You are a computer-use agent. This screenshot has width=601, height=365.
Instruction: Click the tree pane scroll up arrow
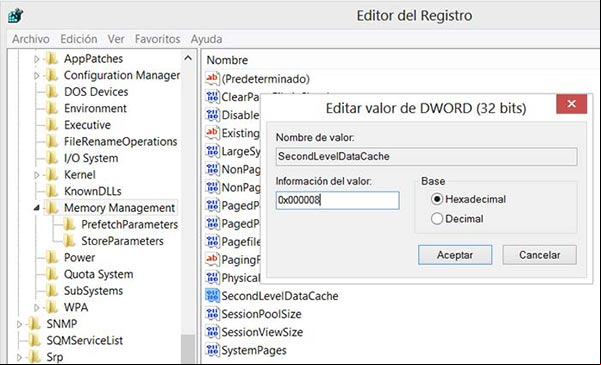click(188, 58)
